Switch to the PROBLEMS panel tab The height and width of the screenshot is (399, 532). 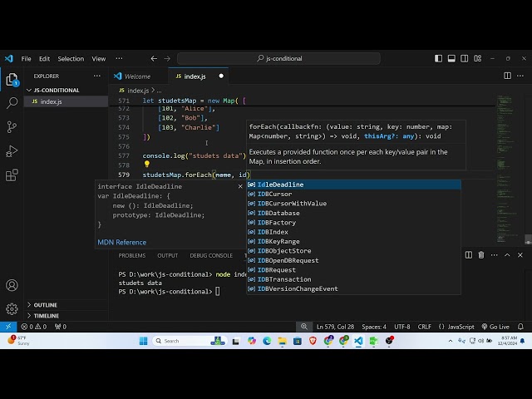(131, 255)
